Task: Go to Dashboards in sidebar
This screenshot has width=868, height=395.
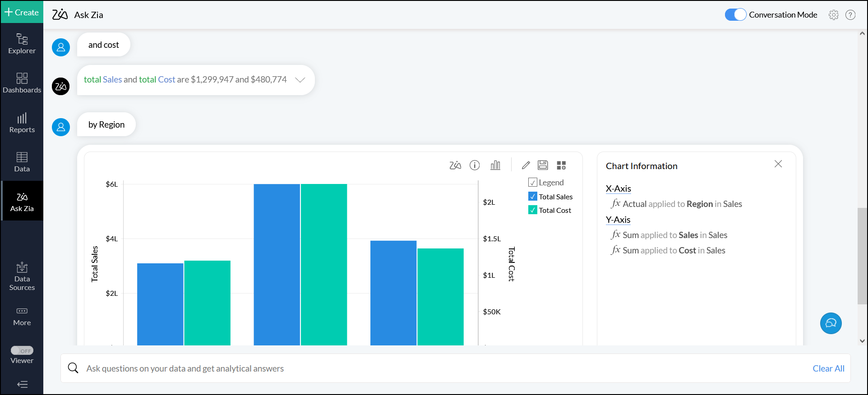Action: [x=22, y=83]
